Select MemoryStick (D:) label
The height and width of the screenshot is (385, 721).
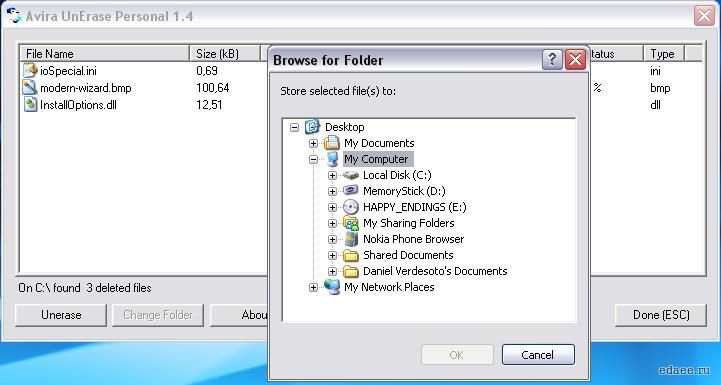(404, 191)
